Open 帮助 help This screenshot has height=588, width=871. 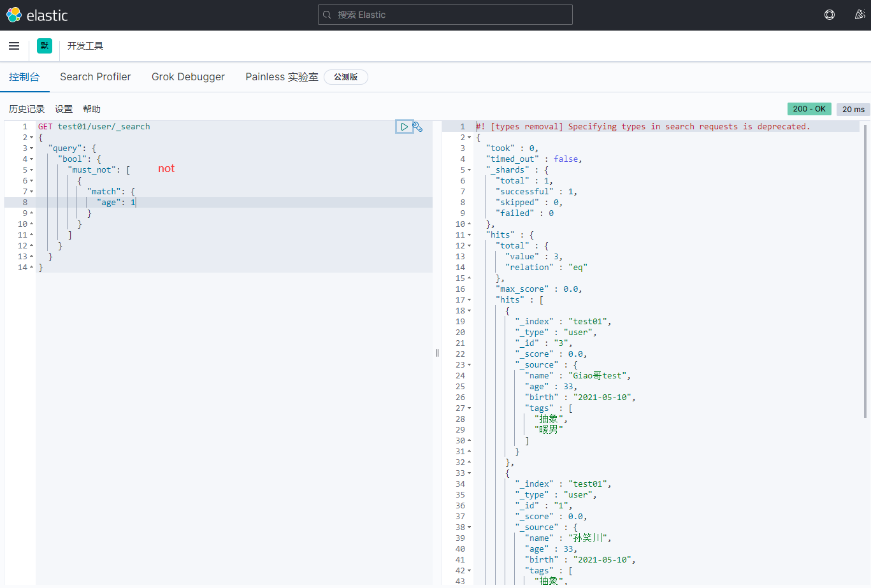(92, 109)
